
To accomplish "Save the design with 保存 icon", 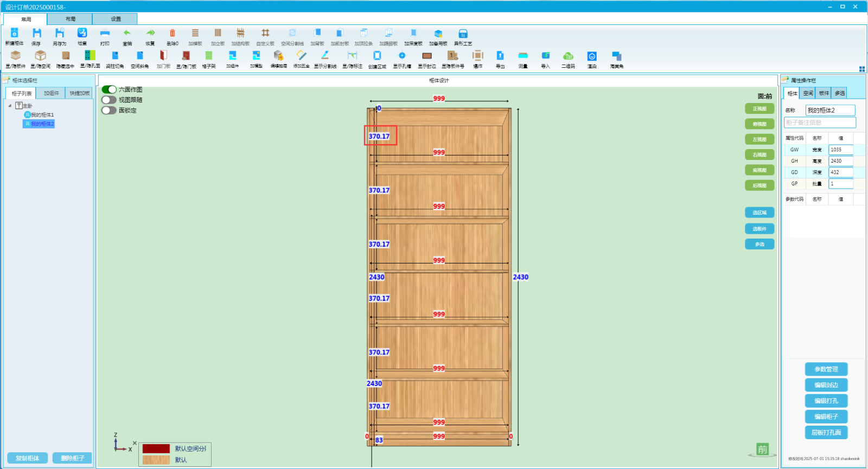I will pos(36,33).
